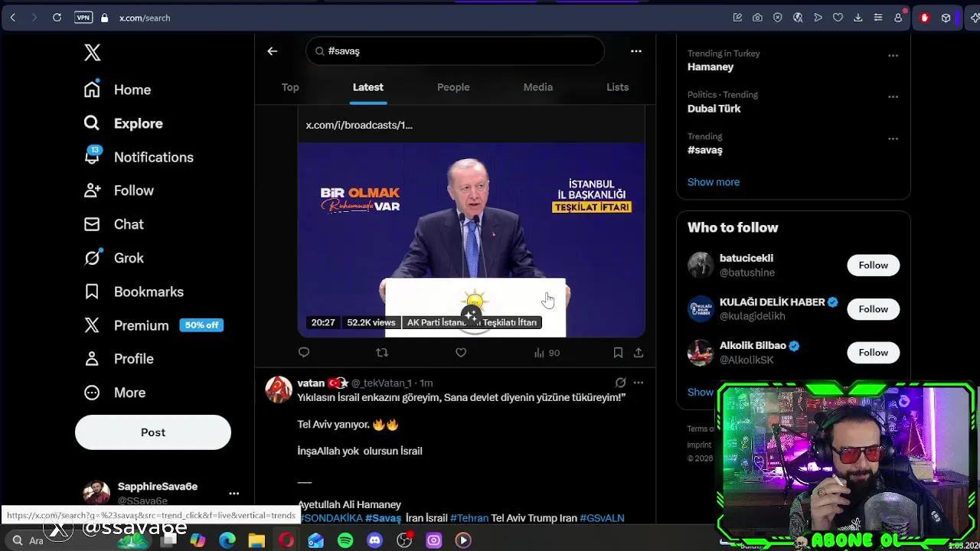Open Spotify from the taskbar

345,540
